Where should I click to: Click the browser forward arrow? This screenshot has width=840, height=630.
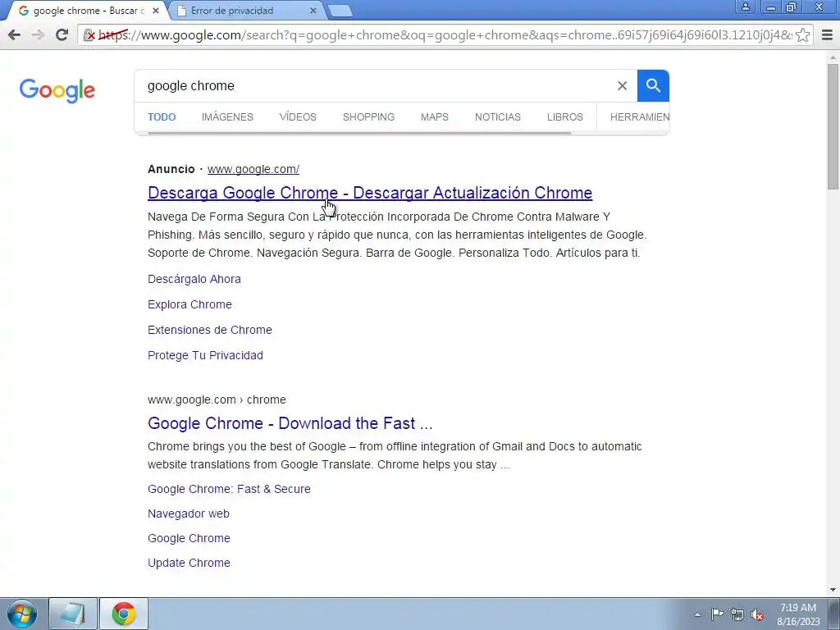pos(38,34)
